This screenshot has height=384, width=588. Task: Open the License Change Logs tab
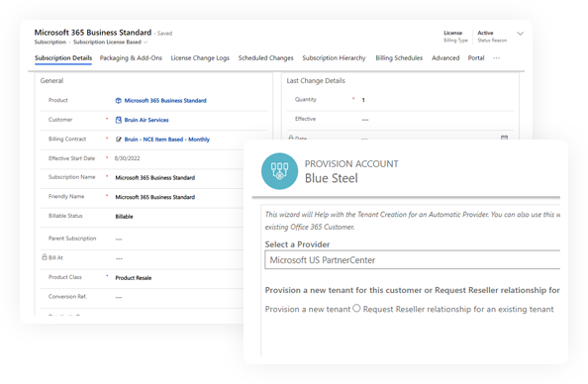tap(200, 58)
